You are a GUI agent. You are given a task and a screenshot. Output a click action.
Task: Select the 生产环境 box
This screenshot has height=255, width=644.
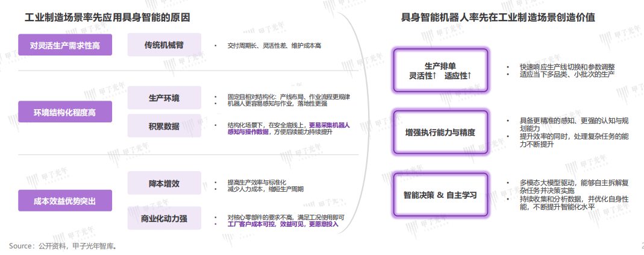click(163, 98)
